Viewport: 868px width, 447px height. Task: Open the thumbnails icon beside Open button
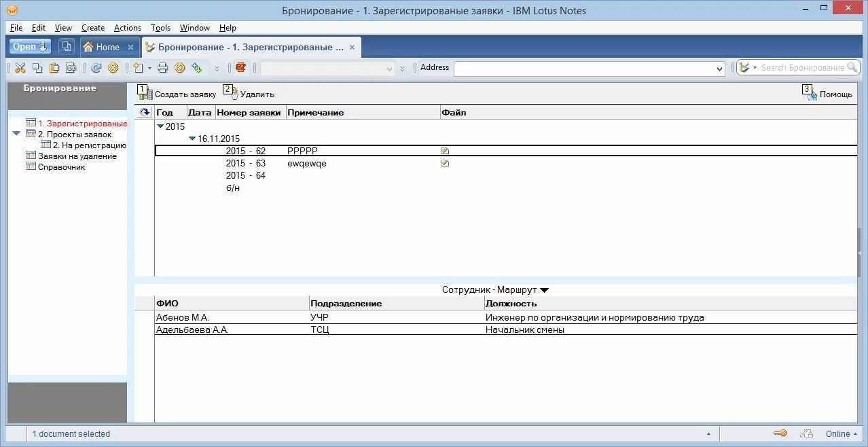click(66, 47)
